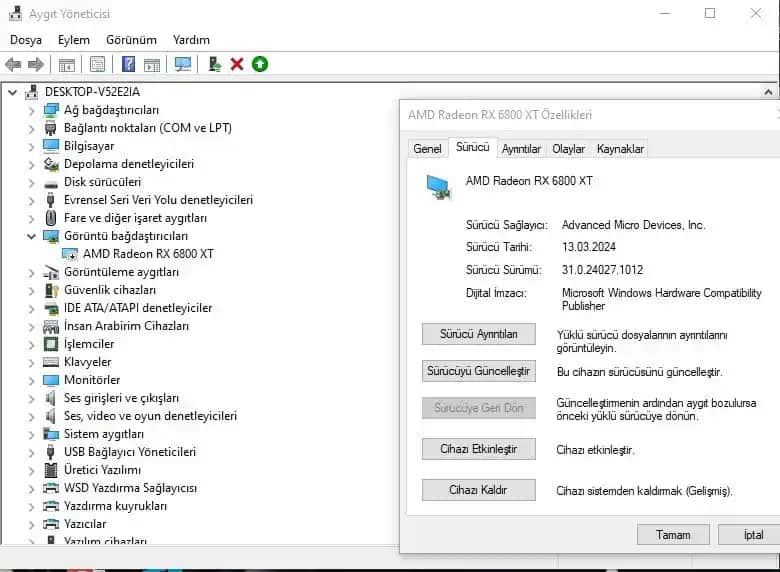Click the properties sheet toolbar icon

[97, 64]
